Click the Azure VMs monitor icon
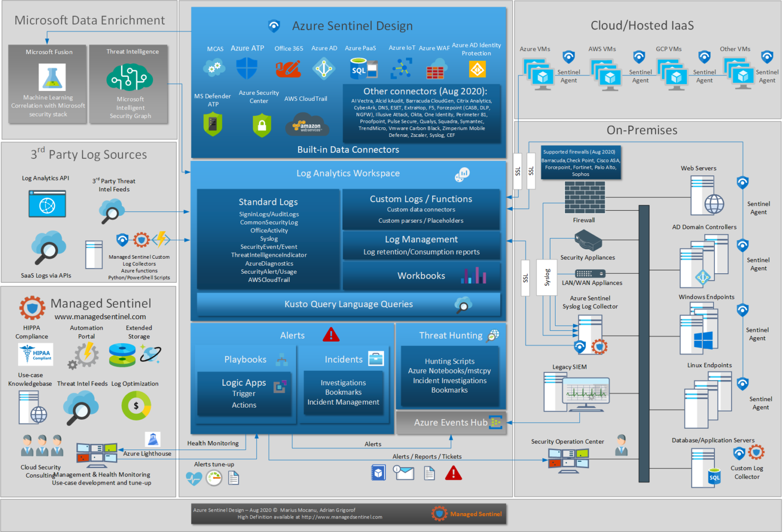The width and height of the screenshot is (784, 532). point(538,74)
